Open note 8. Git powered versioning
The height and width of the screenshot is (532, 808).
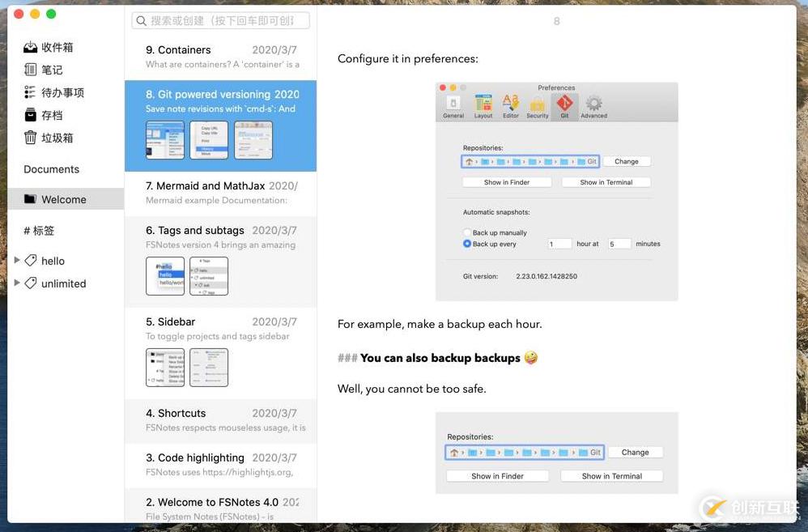(220, 126)
